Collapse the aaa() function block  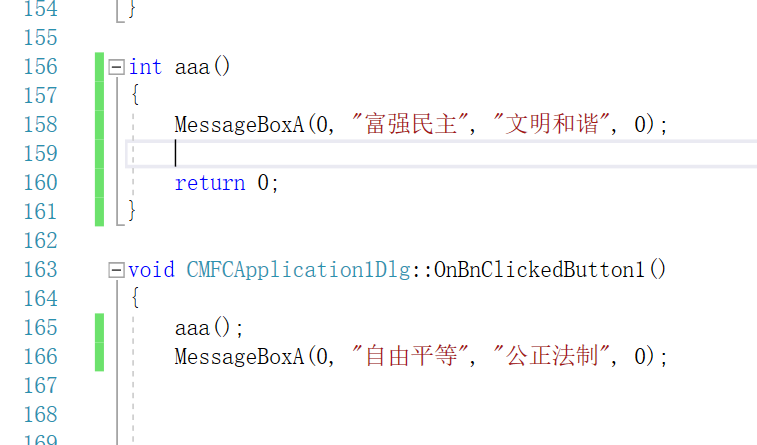coord(117,67)
